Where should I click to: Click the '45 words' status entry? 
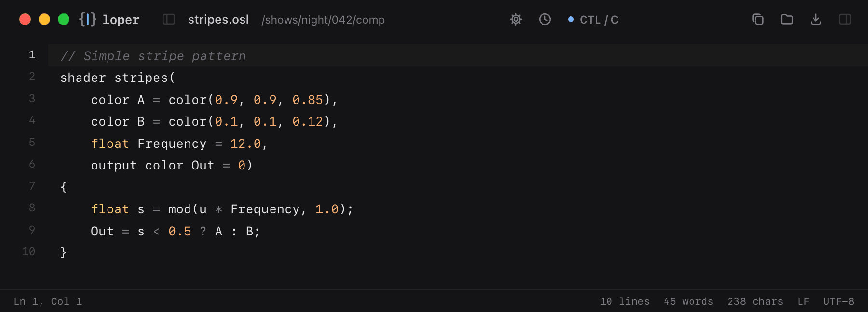688,301
